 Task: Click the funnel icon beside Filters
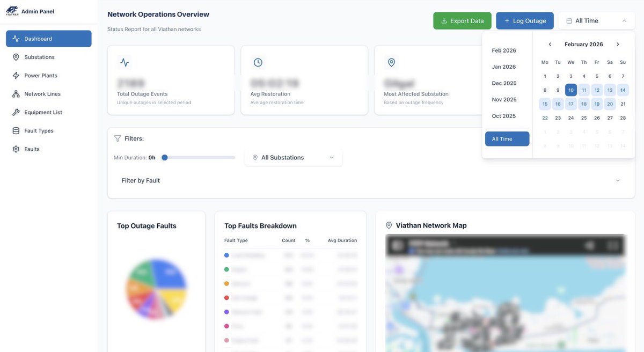pos(118,138)
